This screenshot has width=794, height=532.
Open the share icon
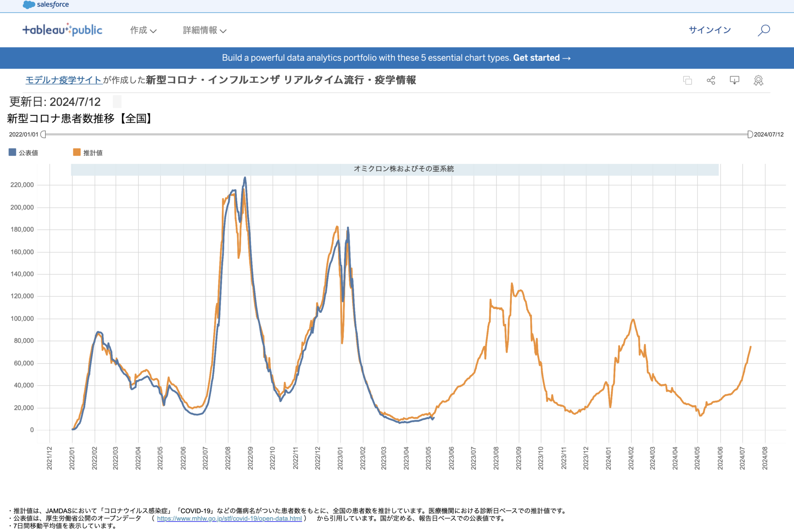point(711,80)
